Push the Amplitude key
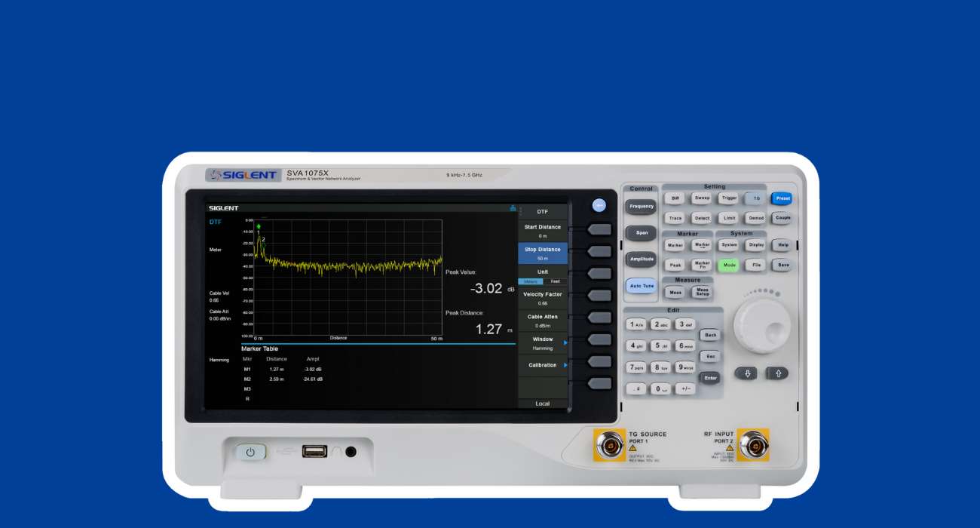 tap(642, 259)
